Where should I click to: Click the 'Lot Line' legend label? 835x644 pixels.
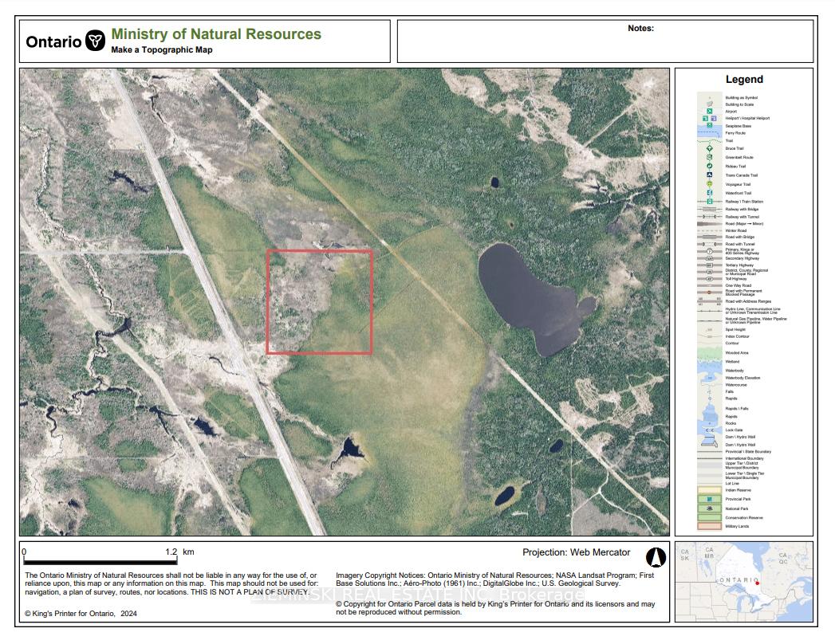click(x=732, y=483)
